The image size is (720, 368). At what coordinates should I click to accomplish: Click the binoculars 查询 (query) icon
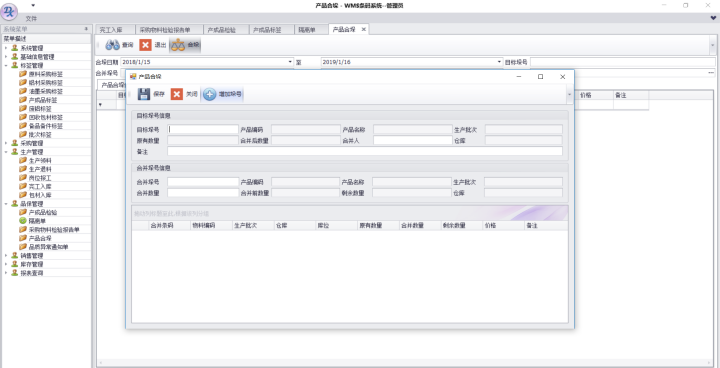[112, 45]
